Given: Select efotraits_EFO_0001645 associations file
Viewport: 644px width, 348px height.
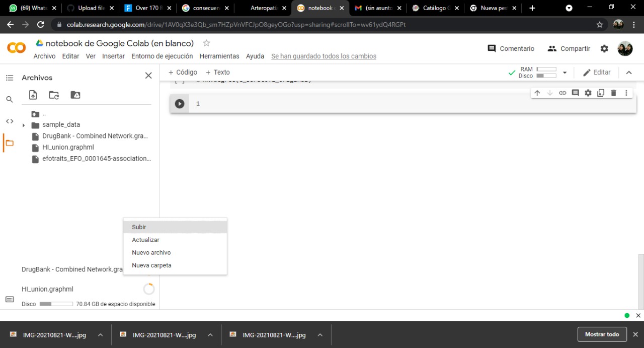Looking at the screenshot, I should (x=97, y=159).
